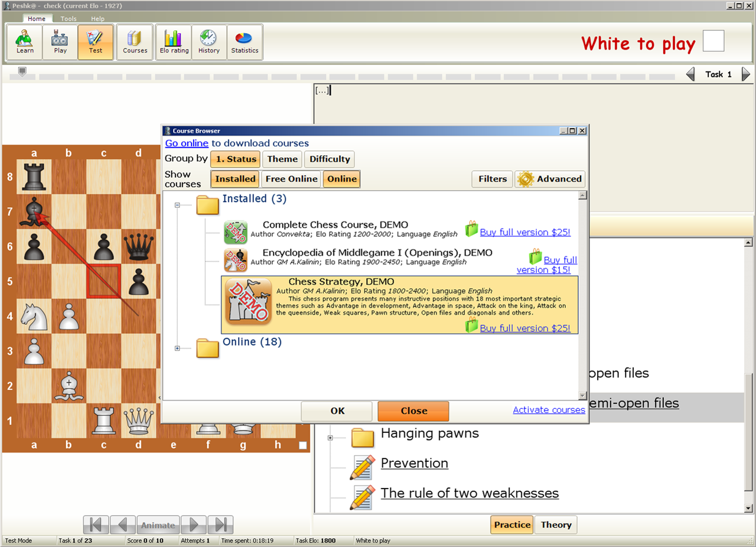Open the Tools ribbon tab
The width and height of the screenshot is (756, 547).
69,18
